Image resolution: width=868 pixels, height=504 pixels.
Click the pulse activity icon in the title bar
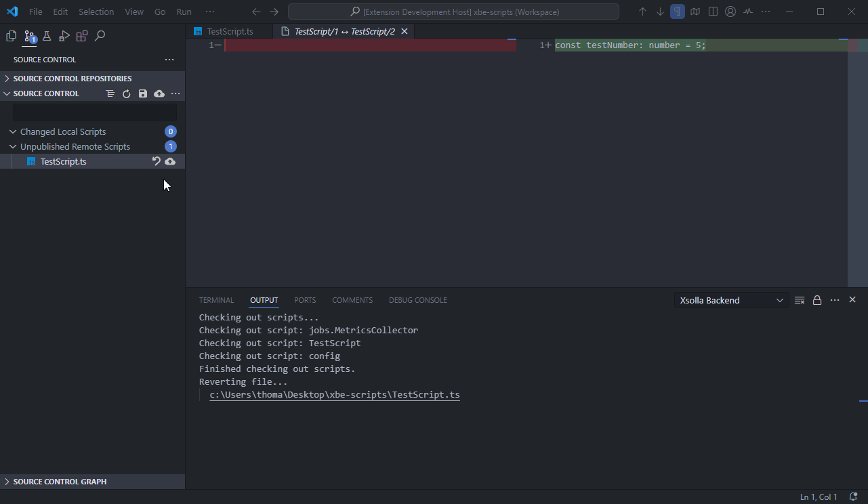[748, 12]
